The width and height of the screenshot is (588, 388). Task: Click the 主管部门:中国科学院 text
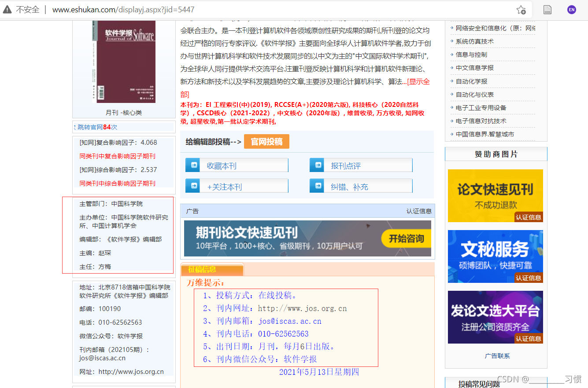click(x=111, y=204)
